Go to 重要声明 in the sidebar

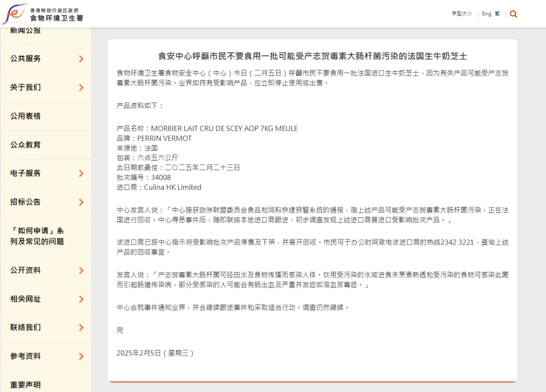pyautogui.click(x=26, y=384)
